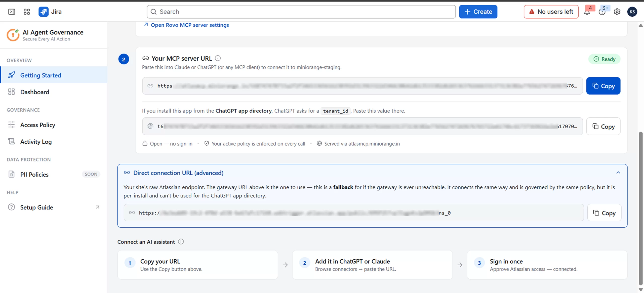This screenshot has width=644, height=293.
Task: Click the Dashboard grid icon in the sidebar
Action: pyautogui.click(x=12, y=92)
